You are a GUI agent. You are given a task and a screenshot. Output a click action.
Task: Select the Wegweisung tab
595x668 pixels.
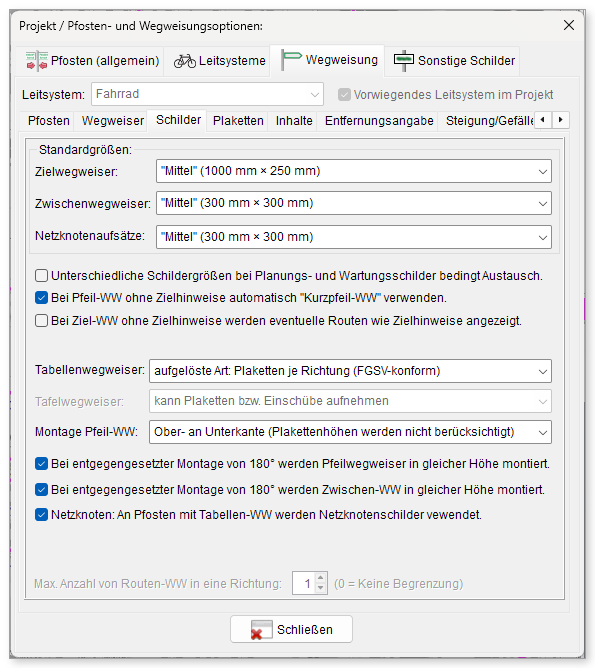[x=327, y=60]
